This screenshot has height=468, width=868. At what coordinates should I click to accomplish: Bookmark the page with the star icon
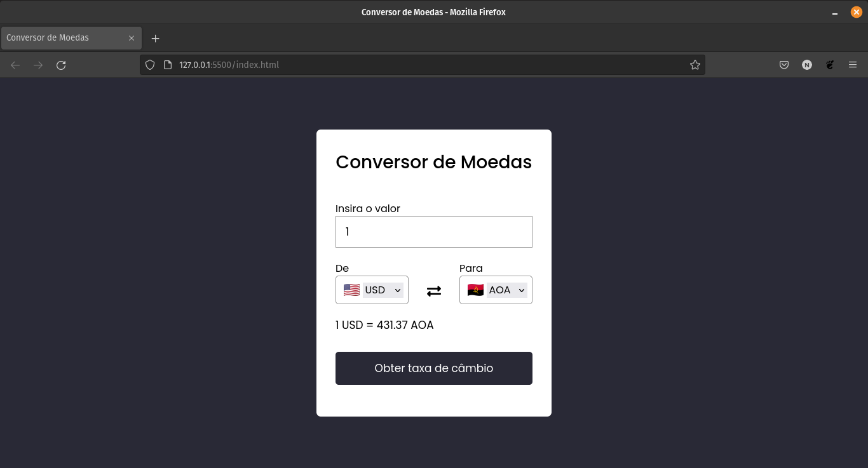[x=695, y=64]
